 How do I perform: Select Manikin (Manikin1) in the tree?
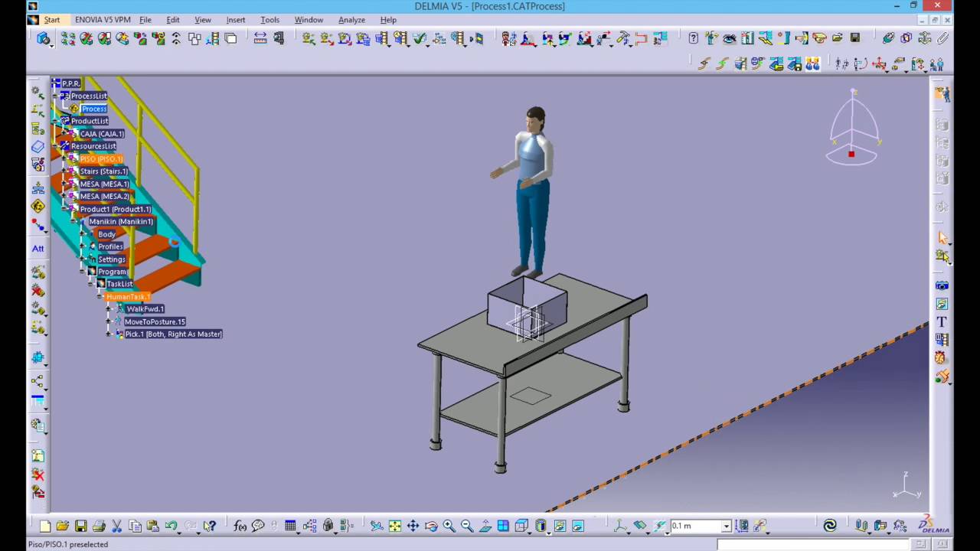tap(121, 222)
